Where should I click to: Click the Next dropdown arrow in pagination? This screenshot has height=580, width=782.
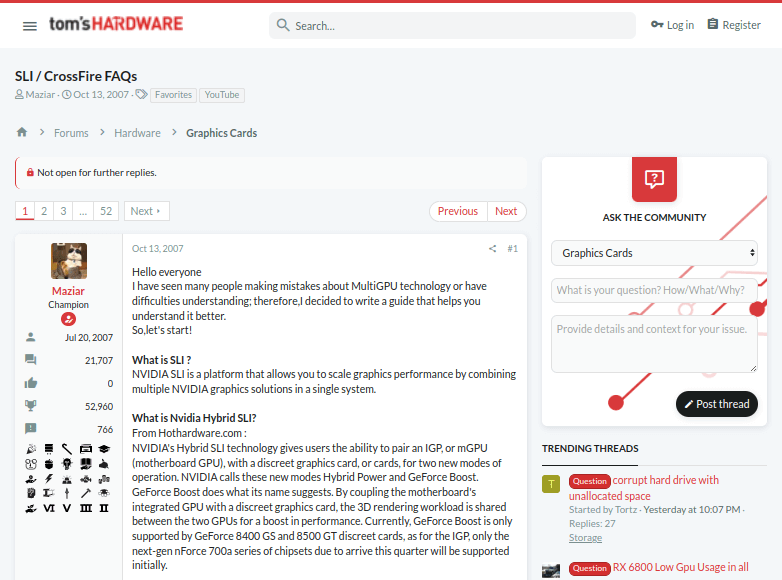(147, 211)
